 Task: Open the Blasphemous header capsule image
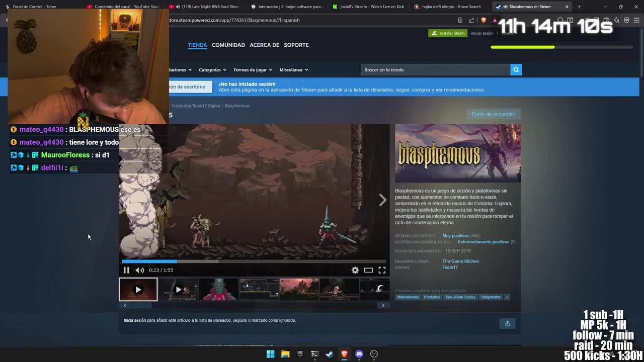[x=458, y=153]
